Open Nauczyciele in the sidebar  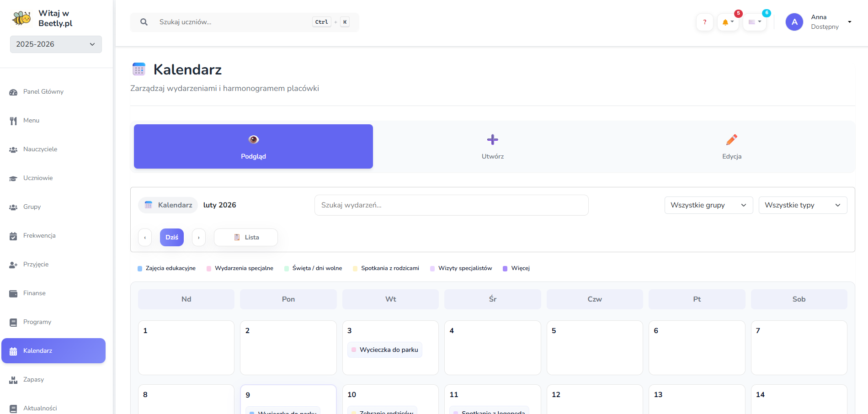[40, 149]
